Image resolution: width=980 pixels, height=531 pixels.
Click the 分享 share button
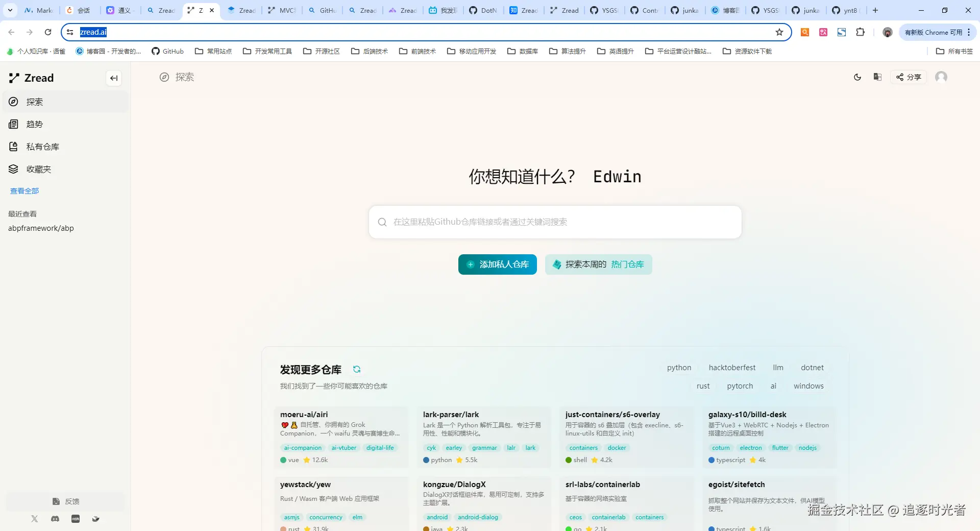tap(909, 77)
